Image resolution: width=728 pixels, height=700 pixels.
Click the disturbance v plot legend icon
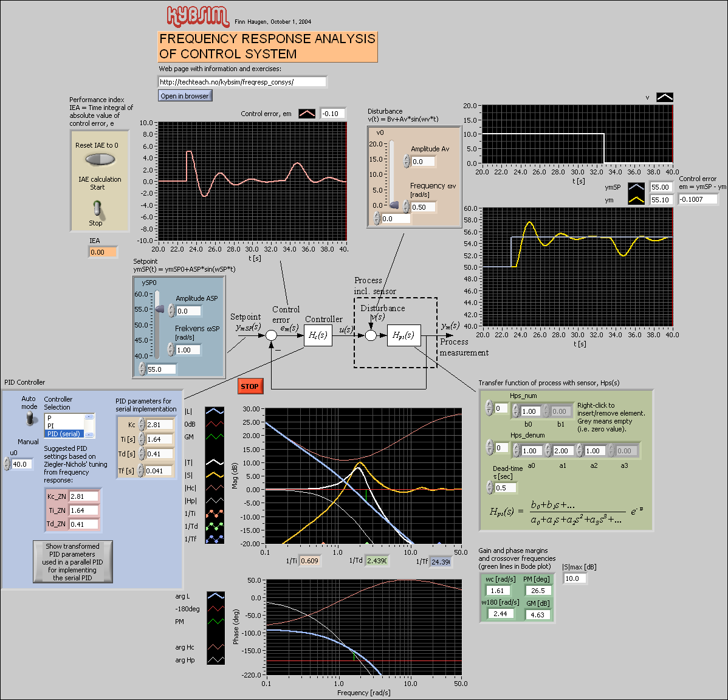(x=665, y=97)
